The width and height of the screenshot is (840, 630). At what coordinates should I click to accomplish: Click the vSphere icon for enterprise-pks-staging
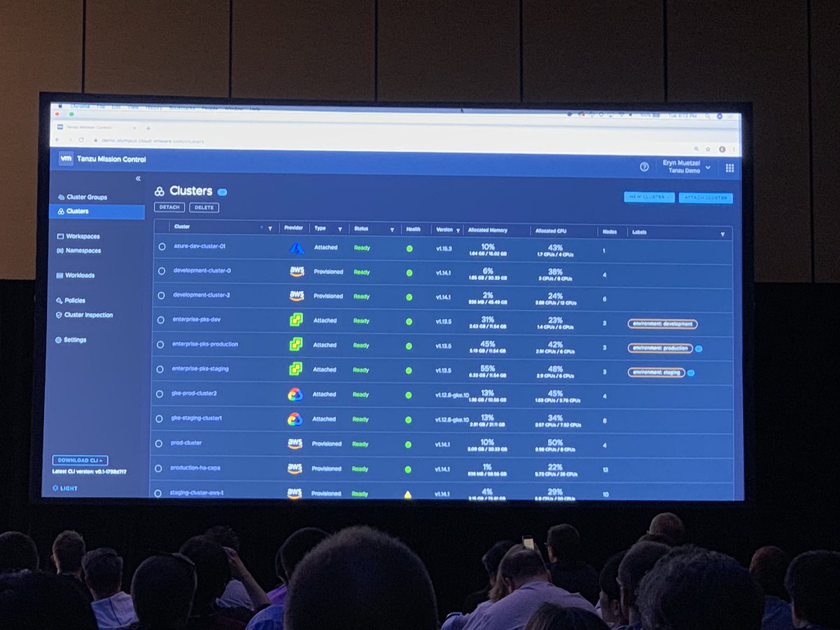click(296, 369)
